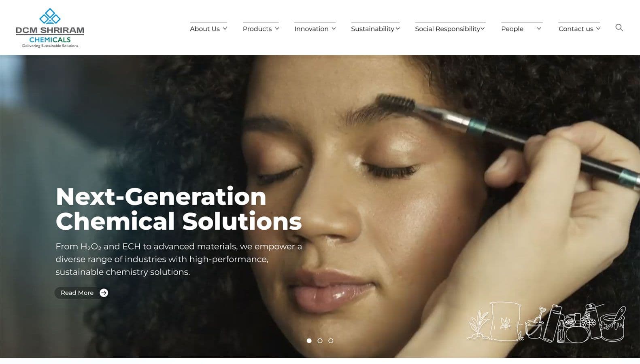The width and height of the screenshot is (640, 364).
Task: Expand the Sustainability chevron arrow
Action: pos(398,29)
